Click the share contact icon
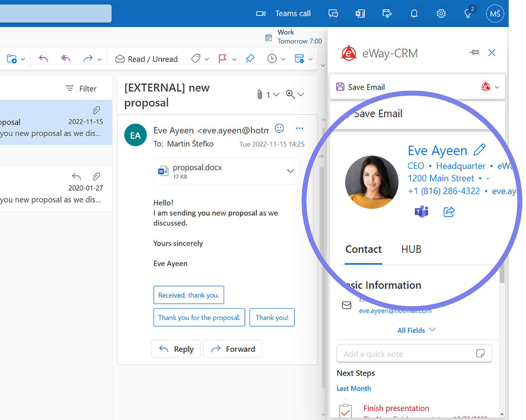This screenshot has width=526, height=420. [449, 212]
